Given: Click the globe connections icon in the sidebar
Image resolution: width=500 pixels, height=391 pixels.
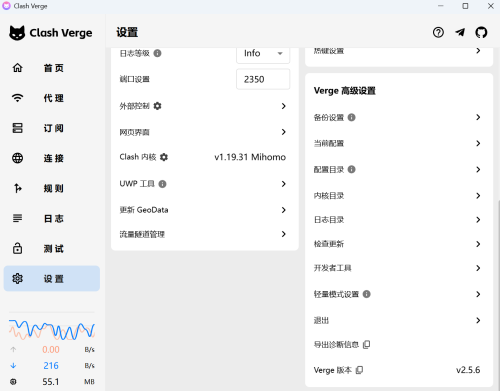Looking at the screenshot, I should pyautogui.click(x=17, y=158).
